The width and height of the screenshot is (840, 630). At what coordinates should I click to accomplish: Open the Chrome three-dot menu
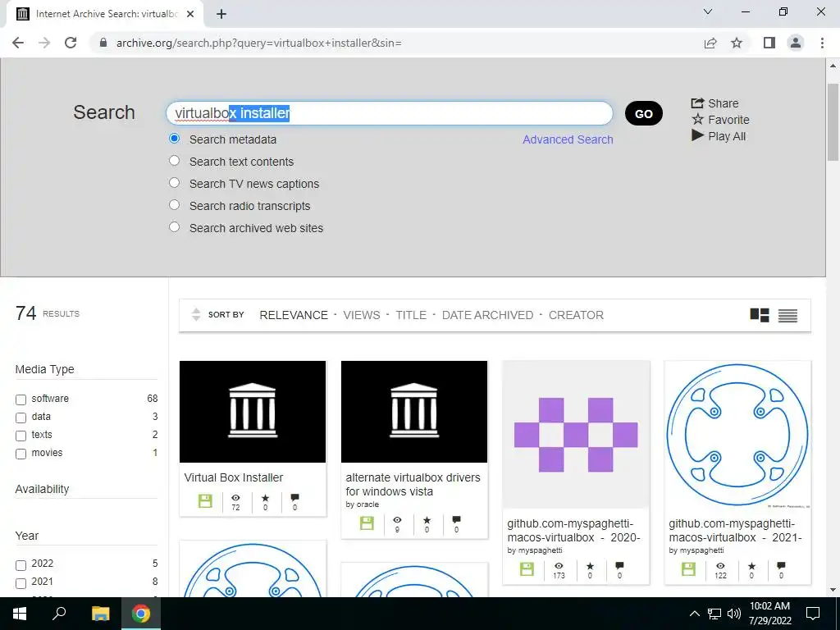click(x=822, y=43)
